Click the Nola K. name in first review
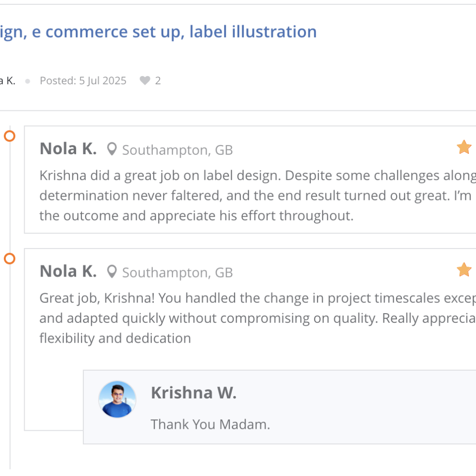The width and height of the screenshot is (476, 476). [68, 149]
